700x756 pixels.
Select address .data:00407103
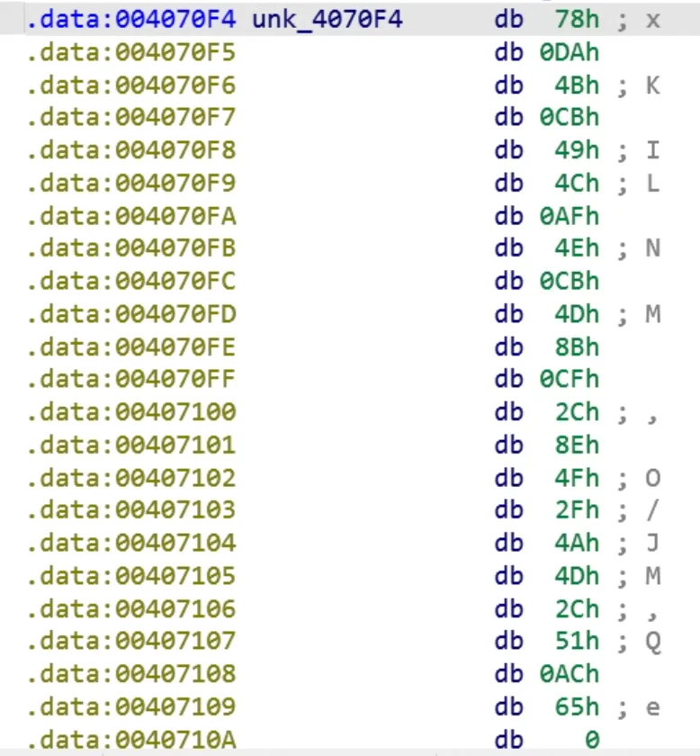click(x=131, y=509)
